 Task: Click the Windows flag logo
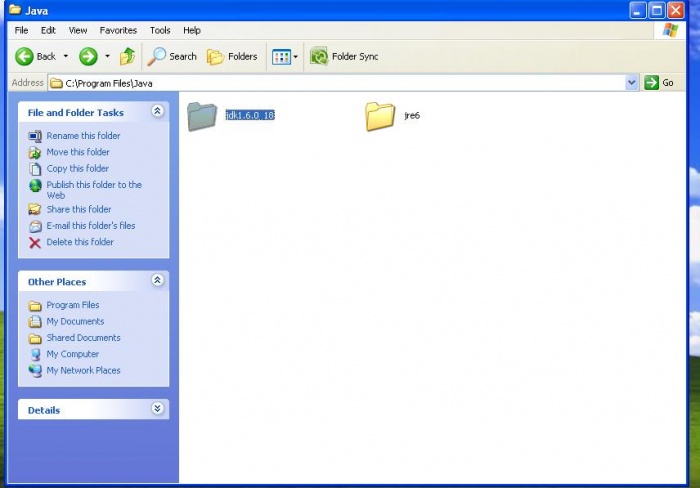(x=671, y=30)
